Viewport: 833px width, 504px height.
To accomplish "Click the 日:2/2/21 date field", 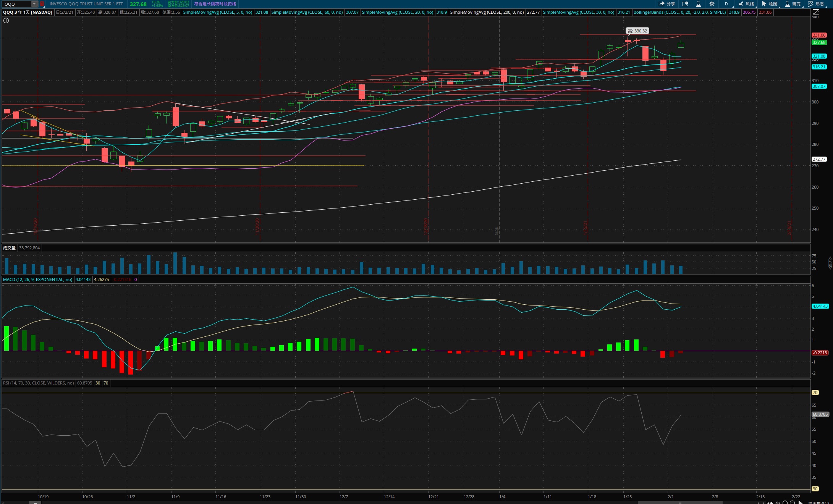I will (x=64, y=12).
